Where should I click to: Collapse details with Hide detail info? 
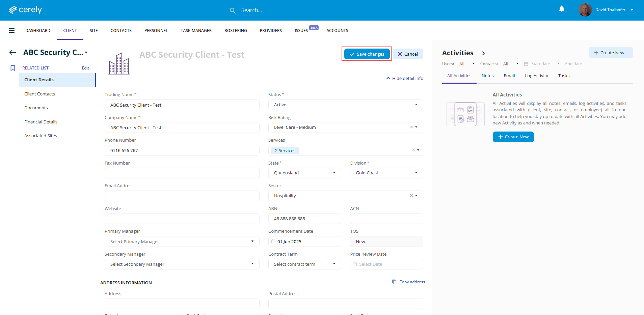404,78
